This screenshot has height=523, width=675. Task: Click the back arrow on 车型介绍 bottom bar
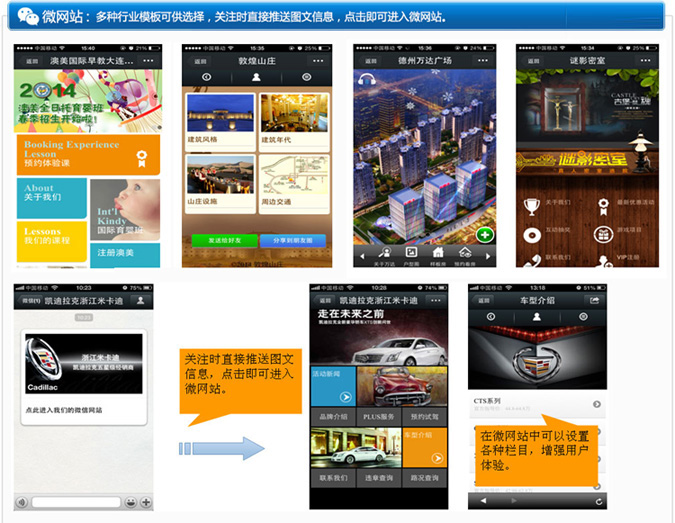(x=483, y=501)
